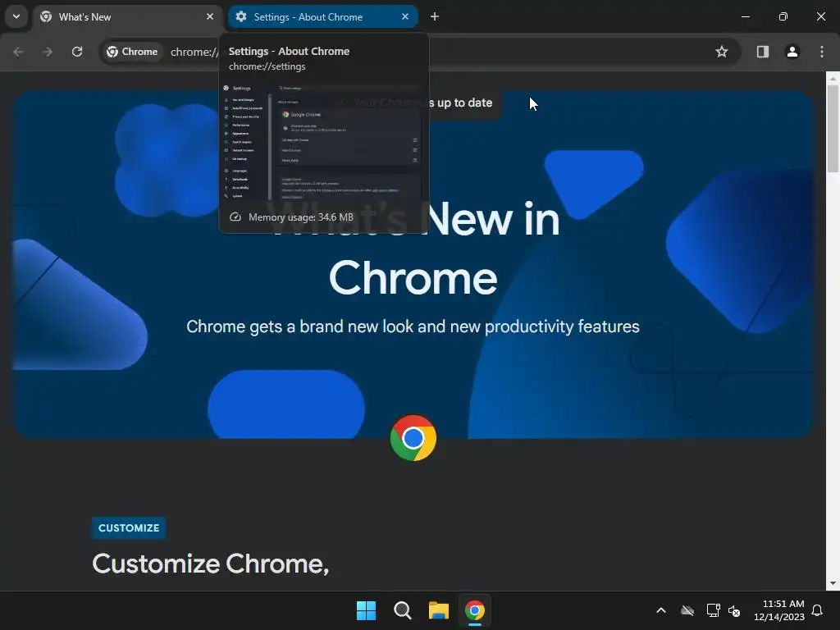Launch File Explorer from taskbar

(438, 610)
